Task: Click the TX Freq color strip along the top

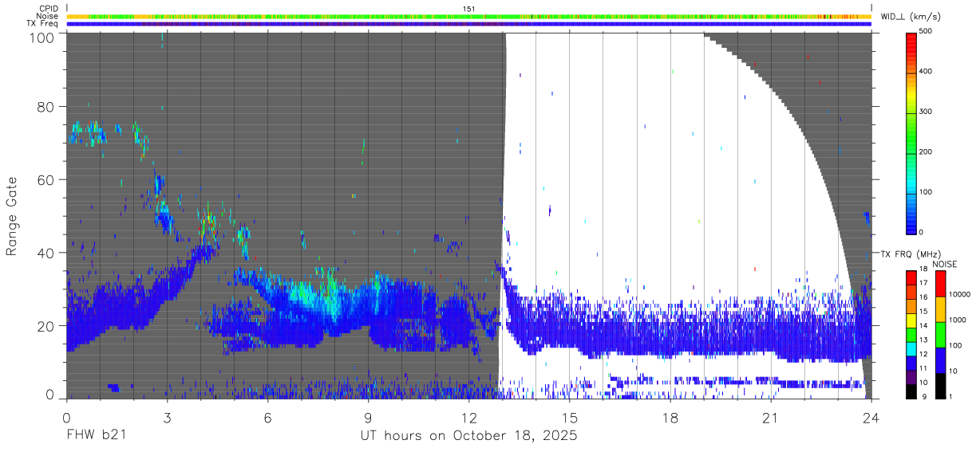Action: click(469, 24)
